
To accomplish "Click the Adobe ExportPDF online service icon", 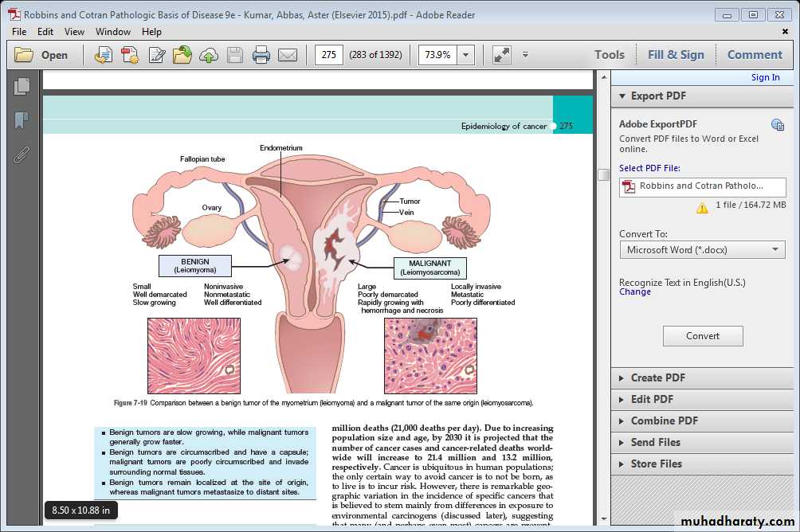I will coord(777,124).
